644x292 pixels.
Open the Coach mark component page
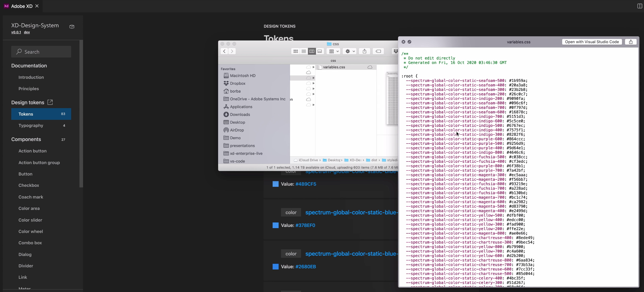click(31, 197)
